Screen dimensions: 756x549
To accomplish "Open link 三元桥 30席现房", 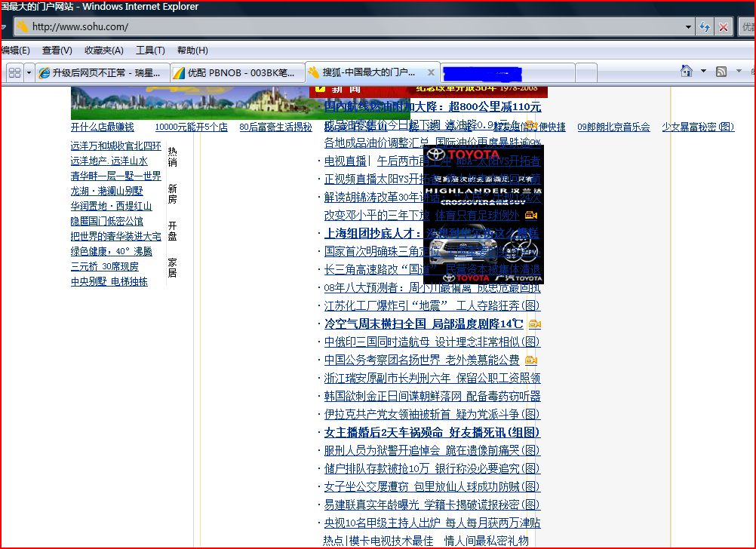I will coord(105,266).
